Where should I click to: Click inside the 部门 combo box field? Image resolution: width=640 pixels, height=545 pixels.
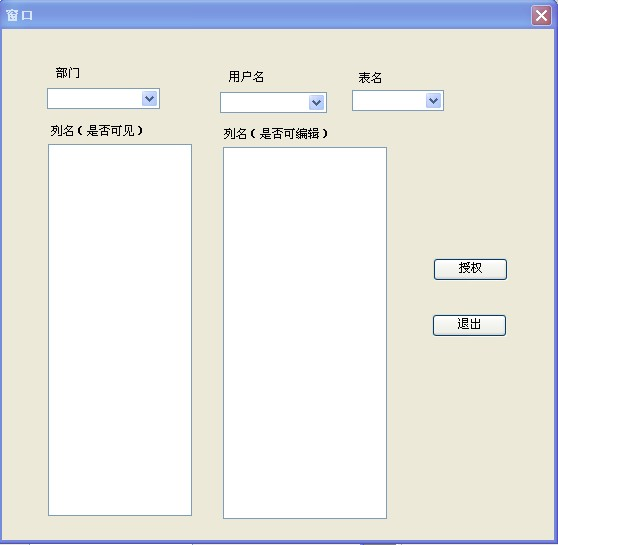click(94, 98)
